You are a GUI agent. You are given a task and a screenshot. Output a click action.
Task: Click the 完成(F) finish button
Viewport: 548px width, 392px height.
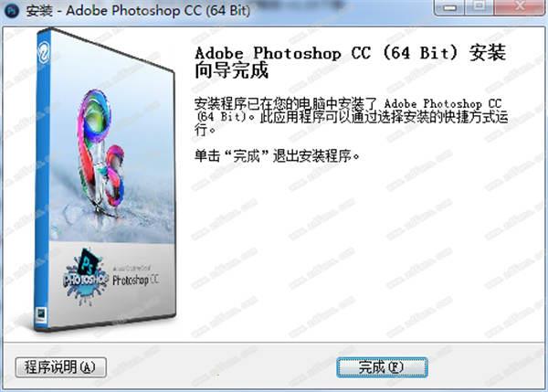(x=382, y=367)
